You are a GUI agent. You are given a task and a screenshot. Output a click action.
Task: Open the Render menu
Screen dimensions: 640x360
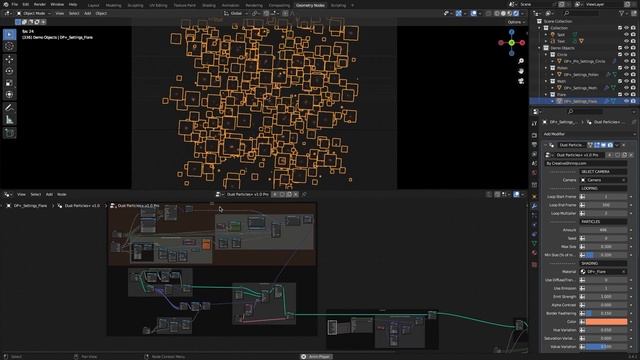[40, 4]
